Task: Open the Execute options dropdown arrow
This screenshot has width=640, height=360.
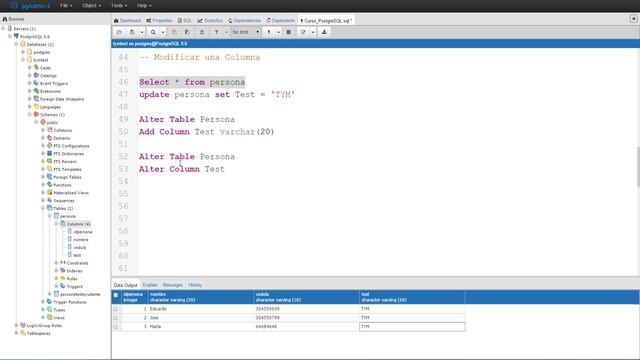Action: [278, 32]
